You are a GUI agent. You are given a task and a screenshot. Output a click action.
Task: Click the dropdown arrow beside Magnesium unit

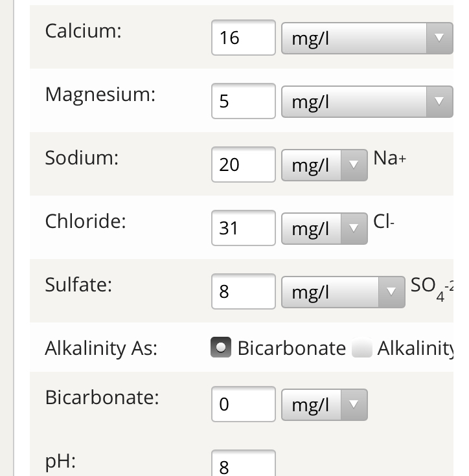[439, 101]
